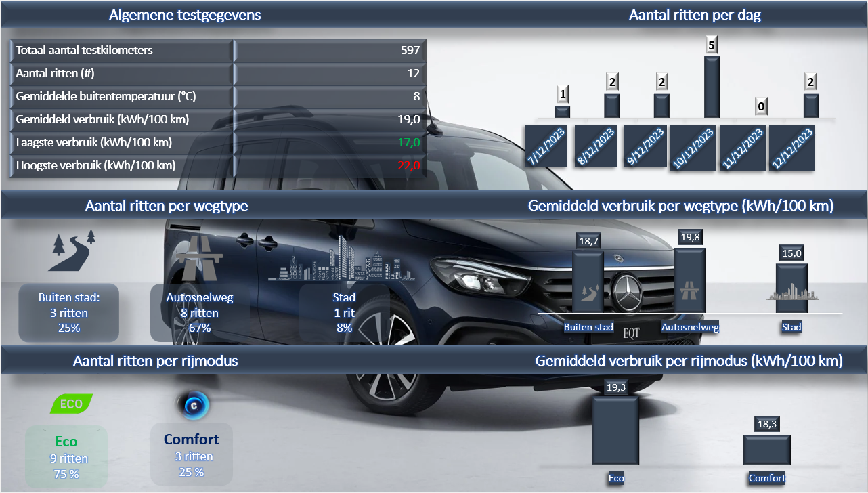Viewport: 868px width, 493px height.
Task: Click the 'Aantal ritten (#)' row label
Action: (x=56, y=73)
